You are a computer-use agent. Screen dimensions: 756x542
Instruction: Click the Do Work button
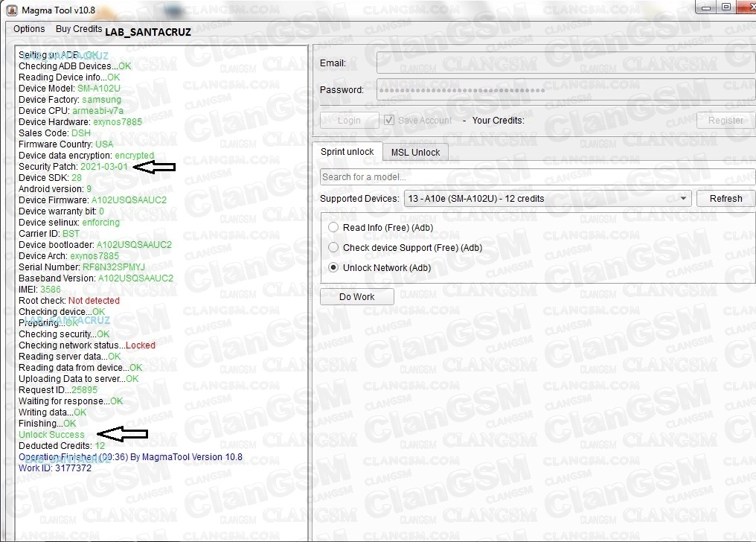pos(356,296)
